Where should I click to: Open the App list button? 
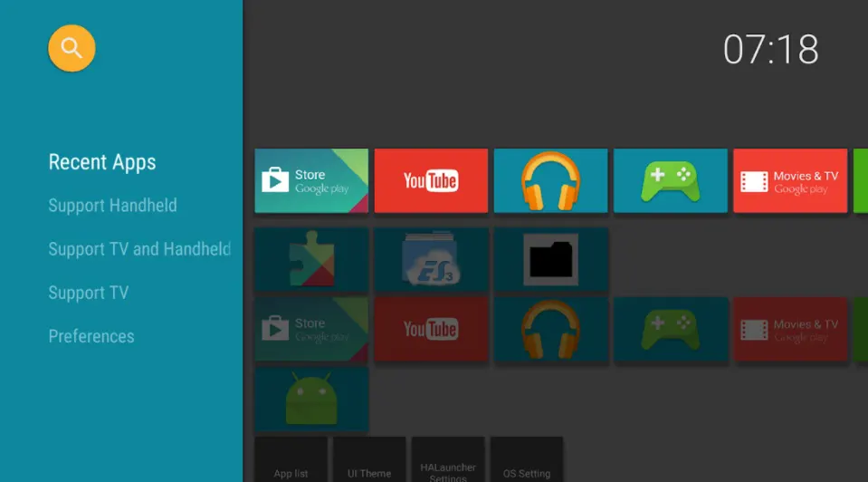[x=291, y=459]
